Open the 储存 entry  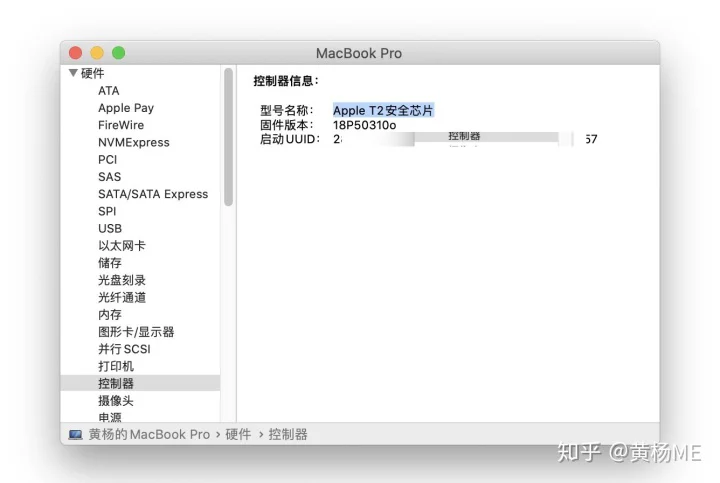(110, 263)
